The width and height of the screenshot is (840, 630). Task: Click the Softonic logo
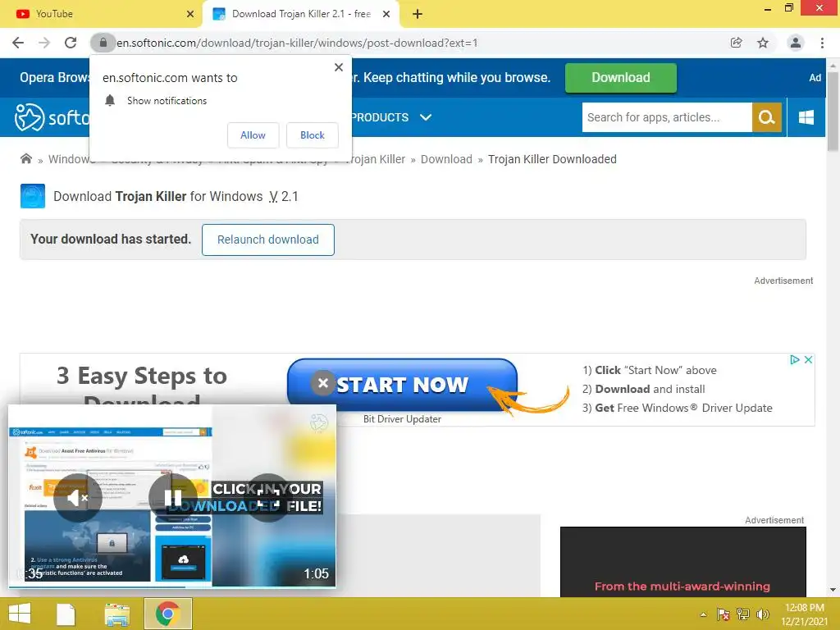coord(52,117)
